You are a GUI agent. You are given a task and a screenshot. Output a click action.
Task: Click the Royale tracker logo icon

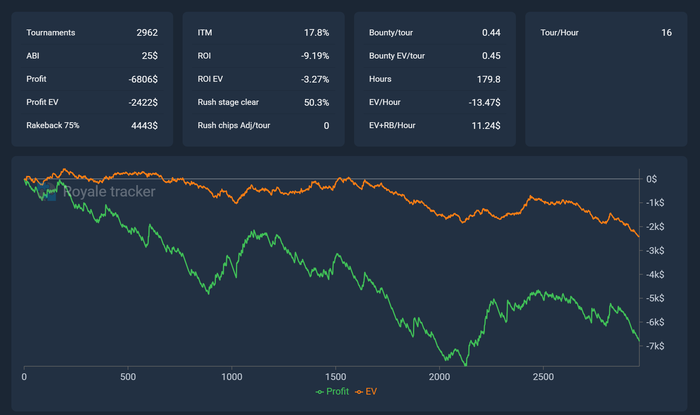(47, 191)
